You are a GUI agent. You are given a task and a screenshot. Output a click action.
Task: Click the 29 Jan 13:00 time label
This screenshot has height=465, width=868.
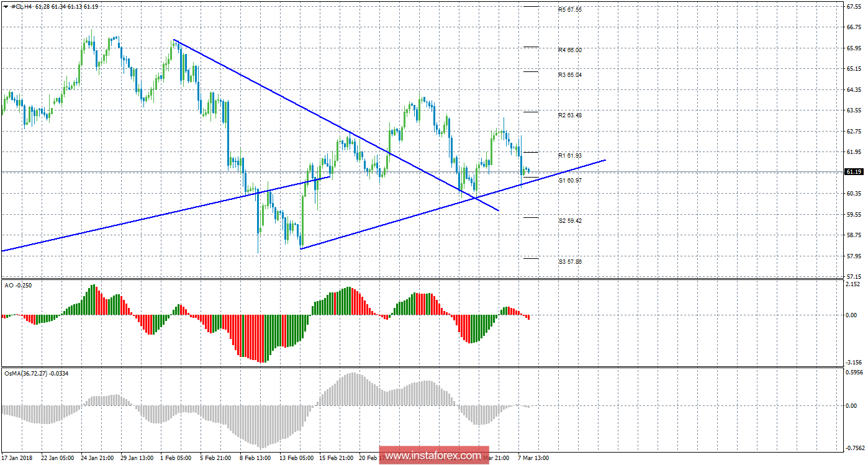click(x=136, y=458)
